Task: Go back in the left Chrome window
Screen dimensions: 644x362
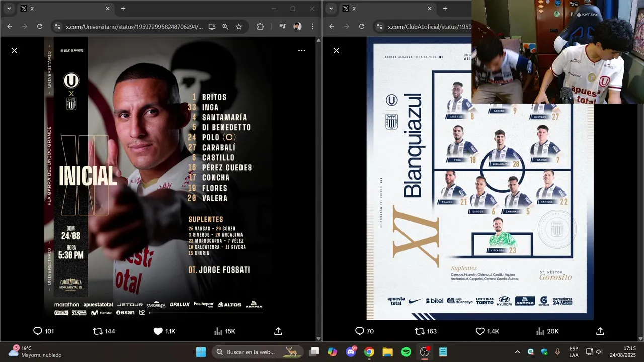Action: point(10,26)
